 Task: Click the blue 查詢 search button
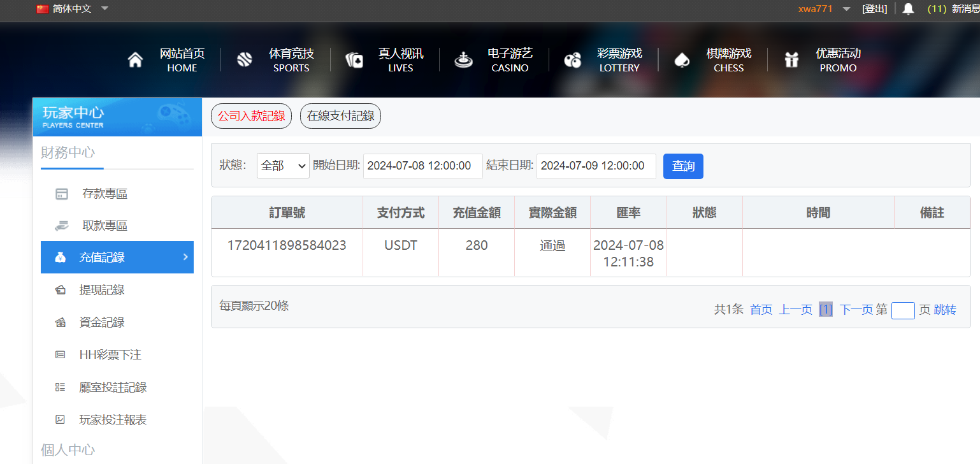click(x=683, y=166)
